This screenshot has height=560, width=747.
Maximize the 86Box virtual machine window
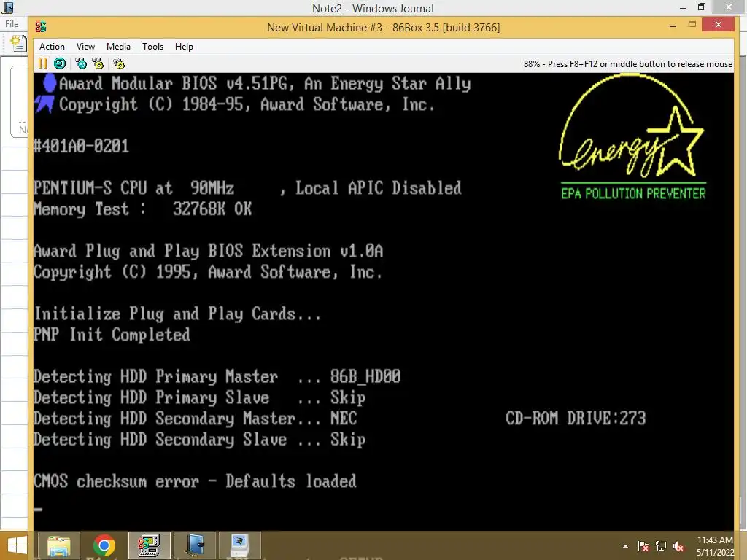click(x=692, y=25)
